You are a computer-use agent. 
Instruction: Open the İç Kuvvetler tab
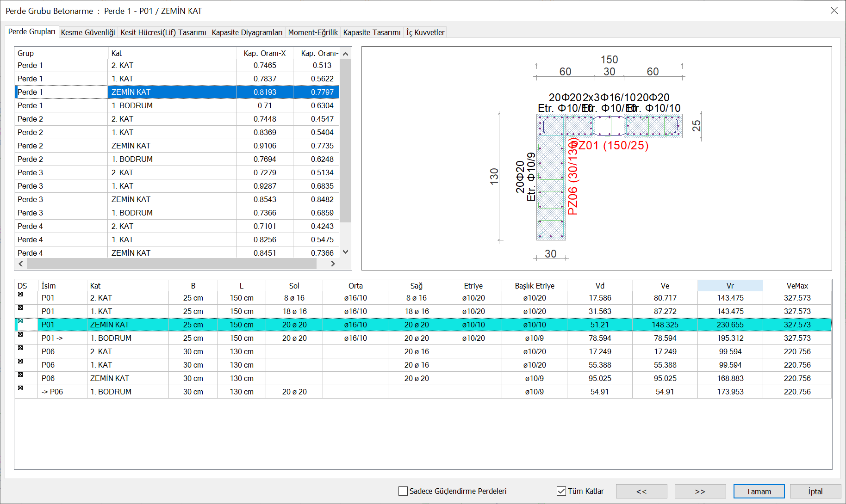coord(425,32)
